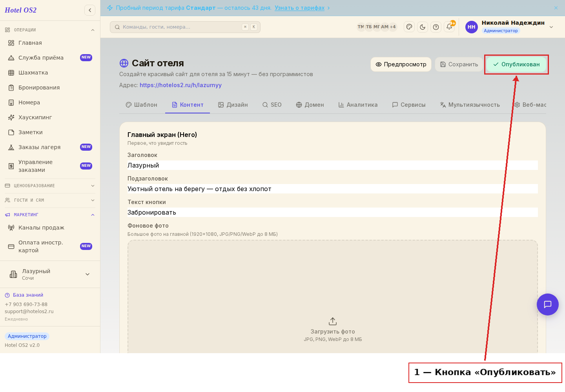Screen dimensions: 565x392
Task: Click the ТМ team member avatar
Action: (x=361, y=27)
